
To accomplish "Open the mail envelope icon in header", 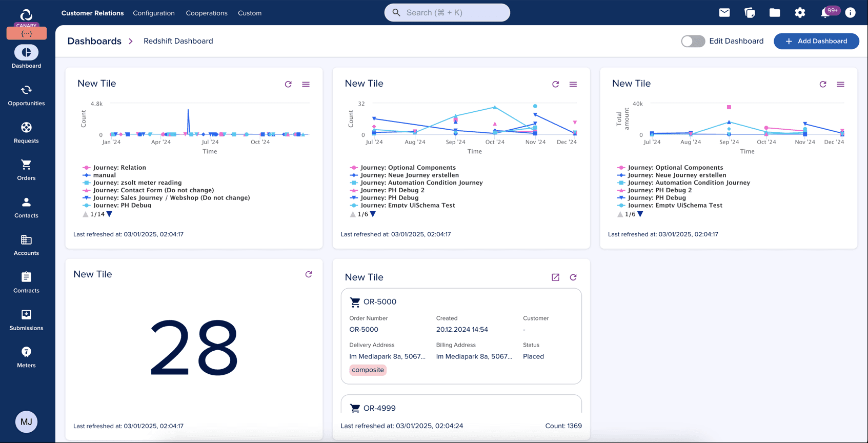I will point(724,13).
